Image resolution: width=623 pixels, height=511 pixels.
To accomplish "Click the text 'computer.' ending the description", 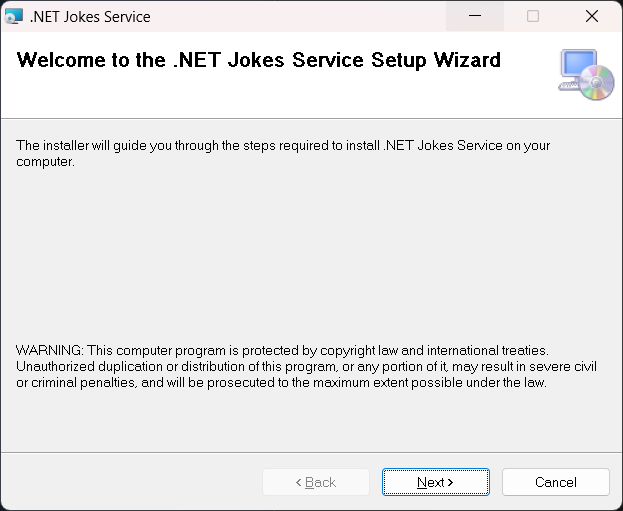I will (x=45, y=162).
